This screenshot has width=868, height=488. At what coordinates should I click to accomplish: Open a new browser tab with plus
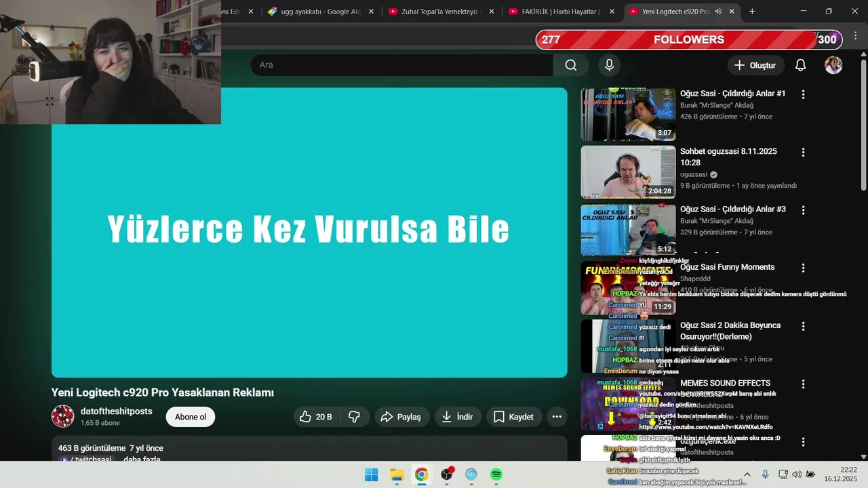coord(752,12)
